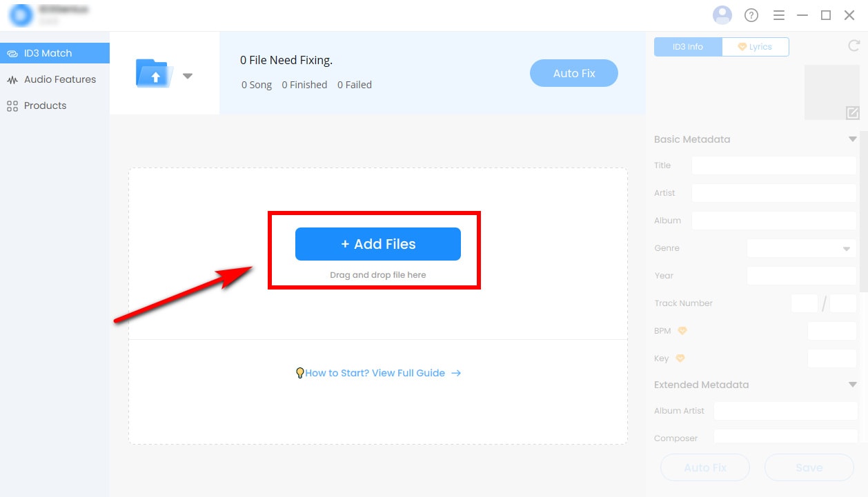Click the second Track Number total field
The image size is (868, 497).
(x=843, y=303)
